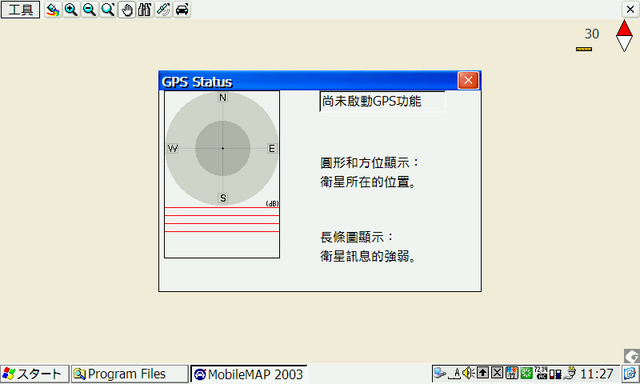
Task: Open the 工具 tools menu
Action: click(x=20, y=9)
